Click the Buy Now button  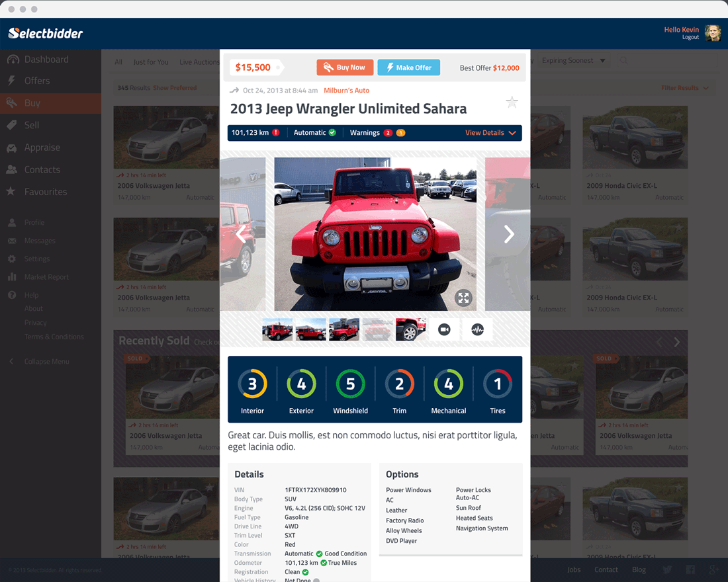[x=345, y=67]
